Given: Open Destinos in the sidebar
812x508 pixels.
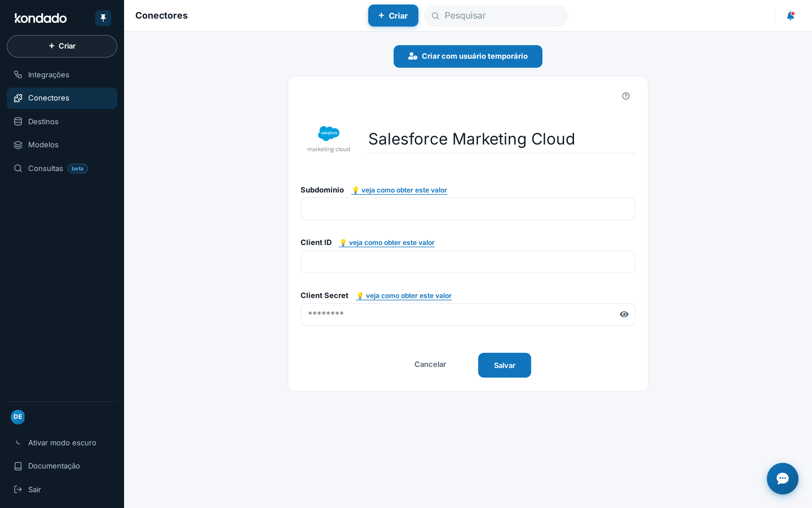Looking at the screenshot, I should click(x=62, y=122).
